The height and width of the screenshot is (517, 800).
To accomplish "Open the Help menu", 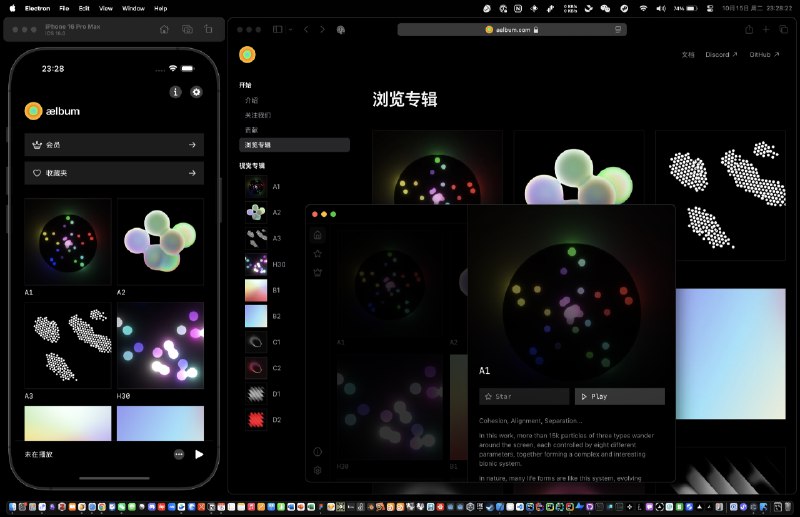I will 161,8.
